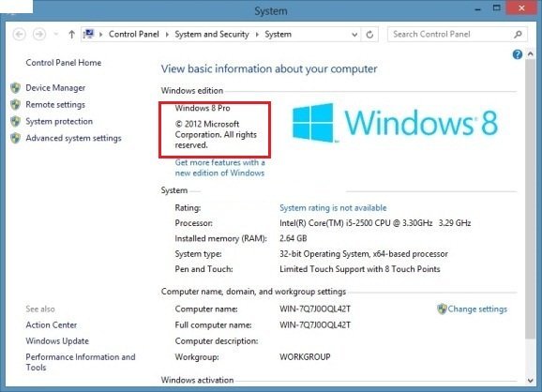Open Device Manager link
542x392 pixels.
pyautogui.click(x=55, y=88)
